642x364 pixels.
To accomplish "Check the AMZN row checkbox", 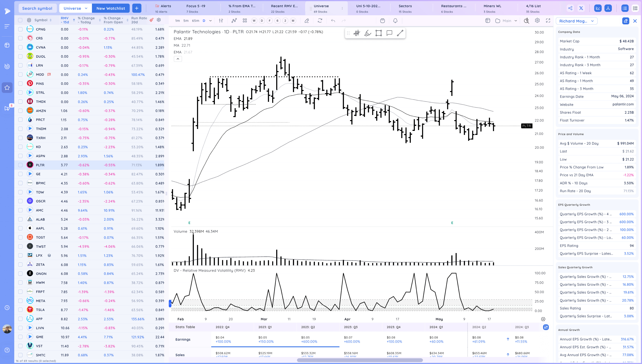I will click(x=20, y=111).
